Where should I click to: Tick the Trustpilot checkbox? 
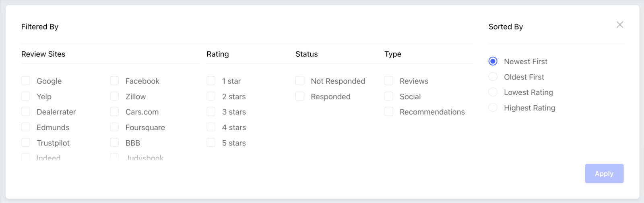[26, 143]
